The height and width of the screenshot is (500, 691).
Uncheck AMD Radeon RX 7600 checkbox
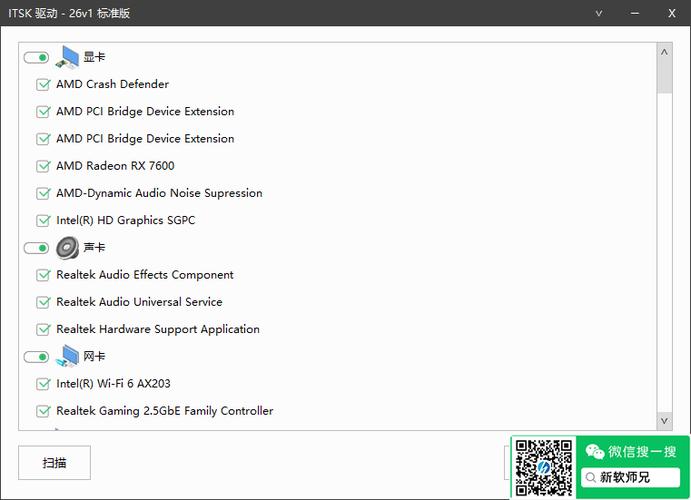[43, 166]
